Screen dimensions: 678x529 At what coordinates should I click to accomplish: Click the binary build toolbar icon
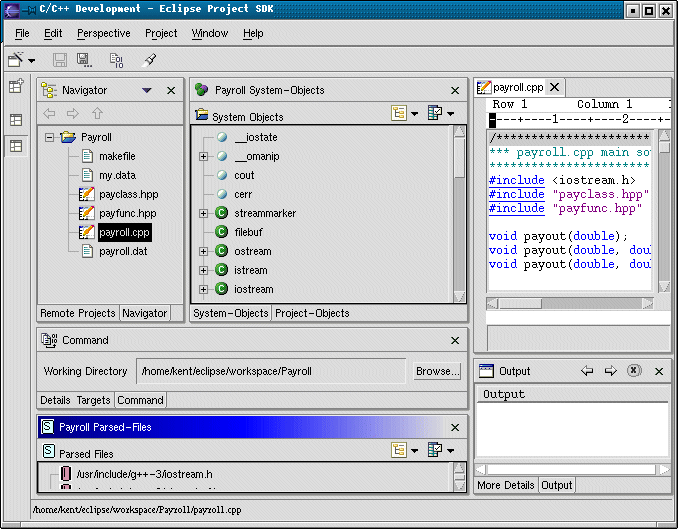coord(116,60)
